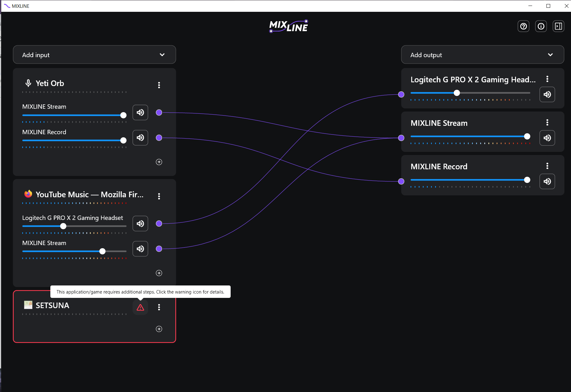The height and width of the screenshot is (392, 571).
Task: Add a route to SETSUNA with plus icon
Action: (159, 329)
